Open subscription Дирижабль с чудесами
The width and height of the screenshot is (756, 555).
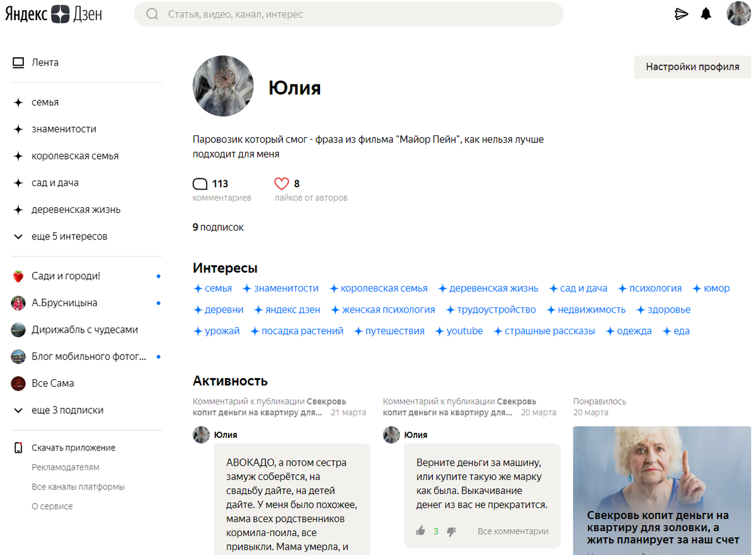[84, 329]
